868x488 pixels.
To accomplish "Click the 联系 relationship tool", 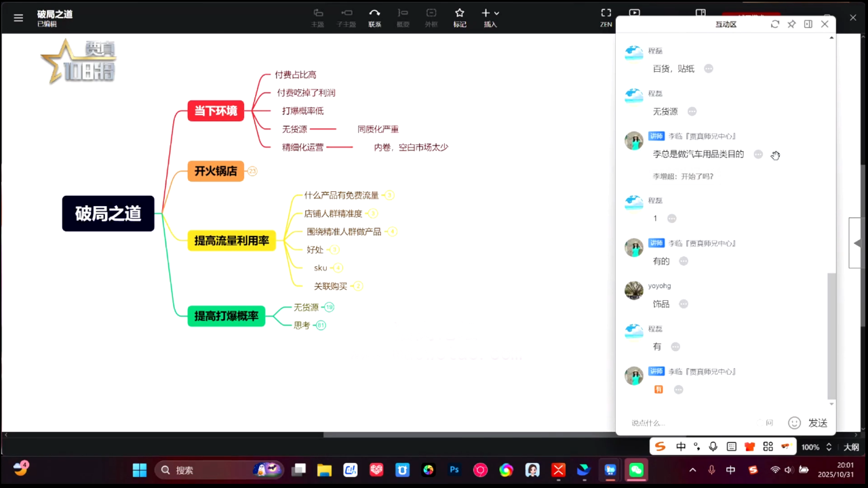I will (374, 18).
